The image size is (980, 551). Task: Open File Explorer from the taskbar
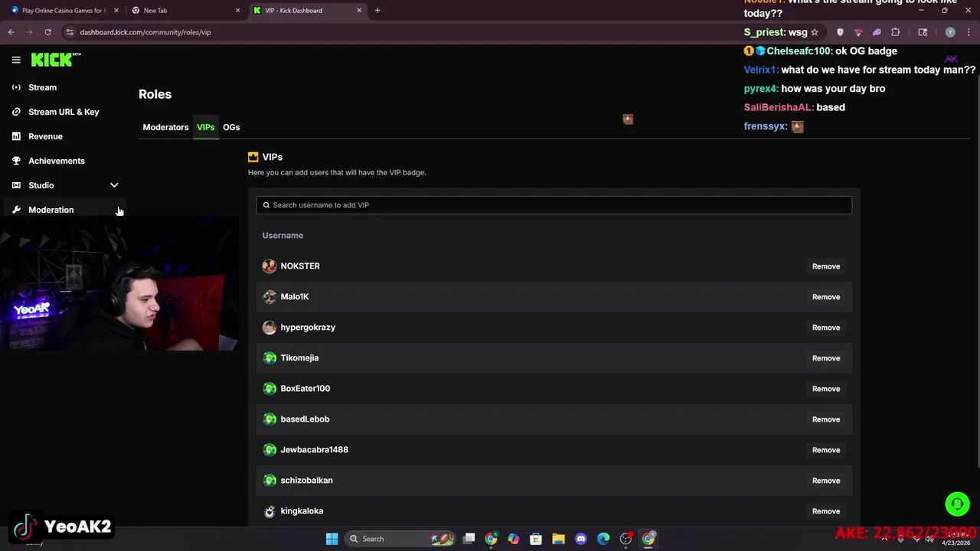point(558,539)
